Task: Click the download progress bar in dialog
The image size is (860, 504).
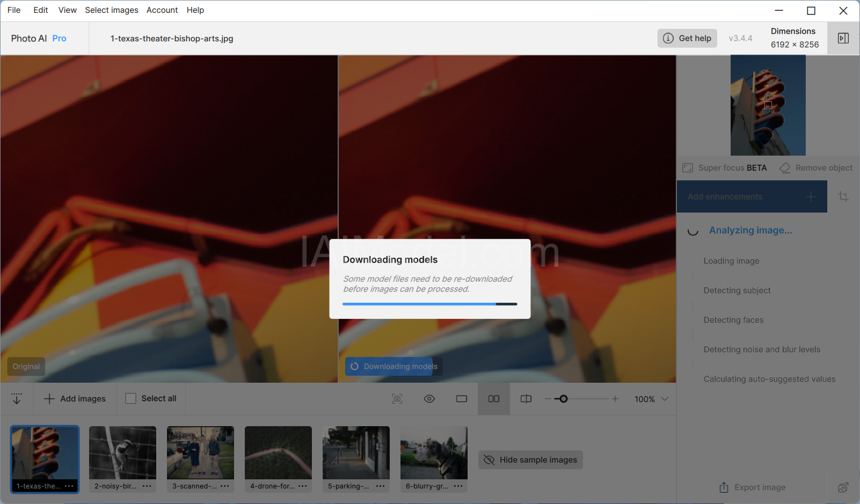Action: 430,304
